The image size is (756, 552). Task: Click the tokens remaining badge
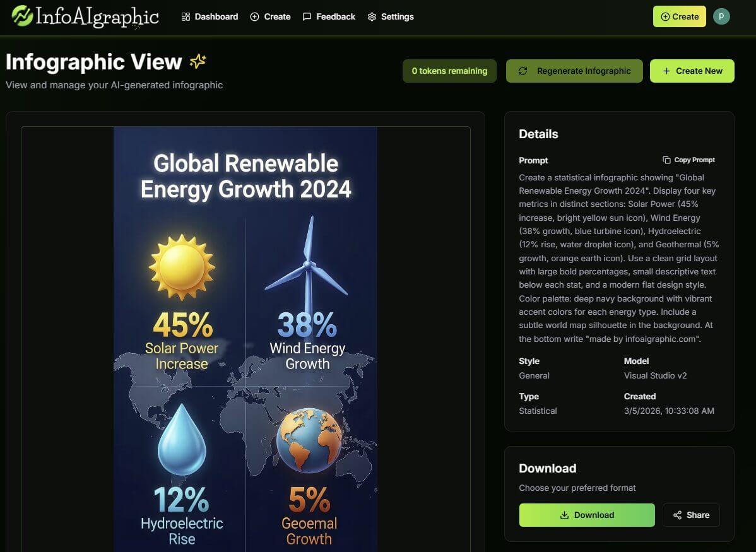pyautogui.click(x=449, y=71)
